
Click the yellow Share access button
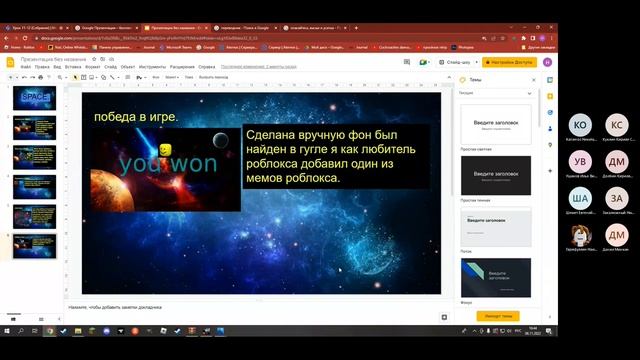pos(509,62)
